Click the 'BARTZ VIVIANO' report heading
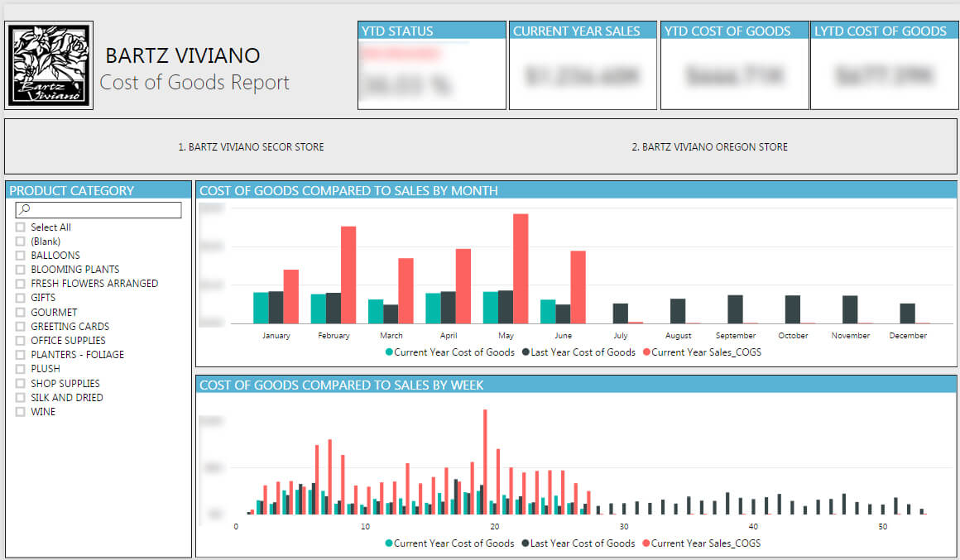The image size is (960, 560). coord(182,55)
